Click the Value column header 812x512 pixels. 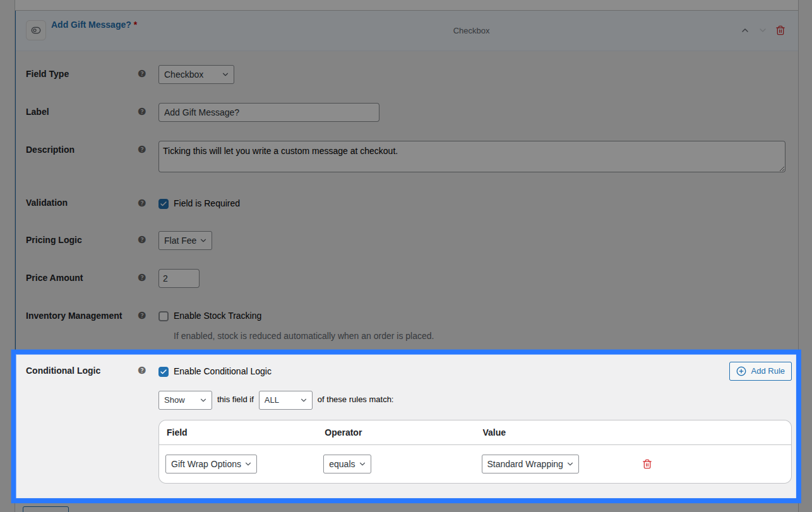pos(494,432)
